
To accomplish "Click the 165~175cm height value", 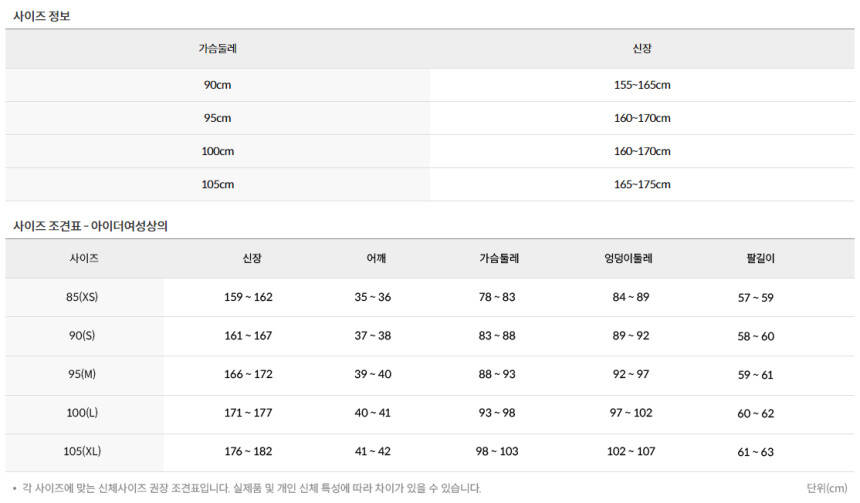I will click(x=642, y=184).
